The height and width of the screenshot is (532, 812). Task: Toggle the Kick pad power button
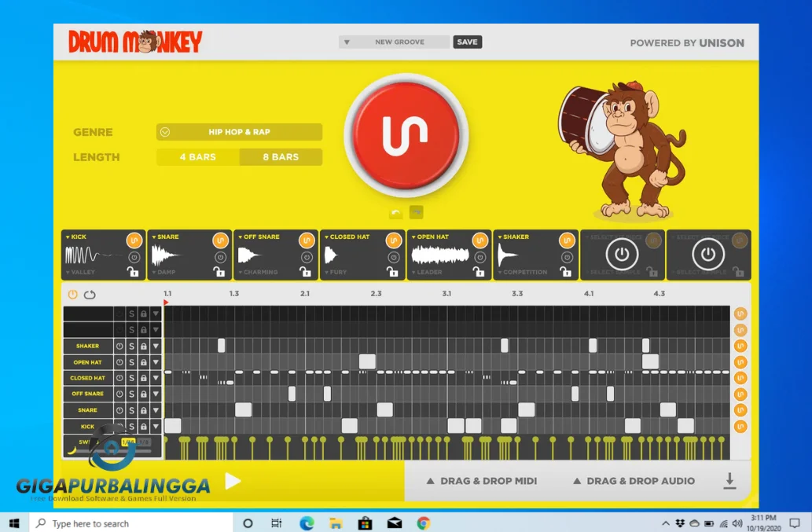click(134, 257)
